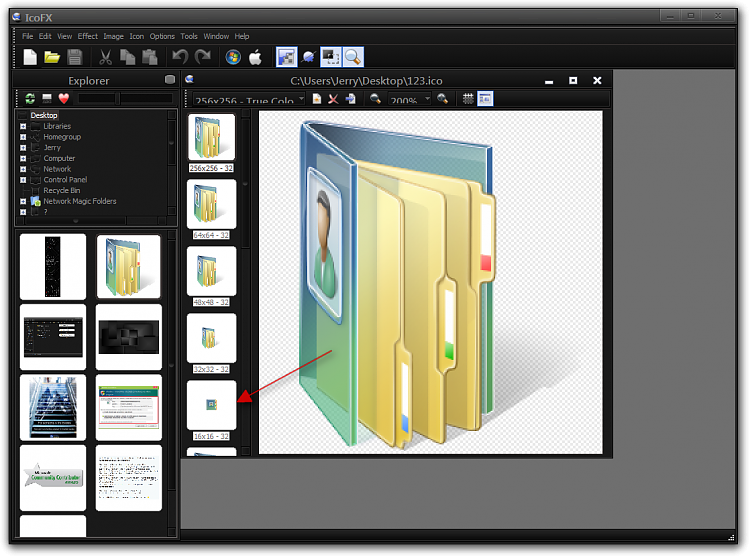Select the staircase photo thumbnail
Screen dimensions: 750x557
click(x=53, y=407)
